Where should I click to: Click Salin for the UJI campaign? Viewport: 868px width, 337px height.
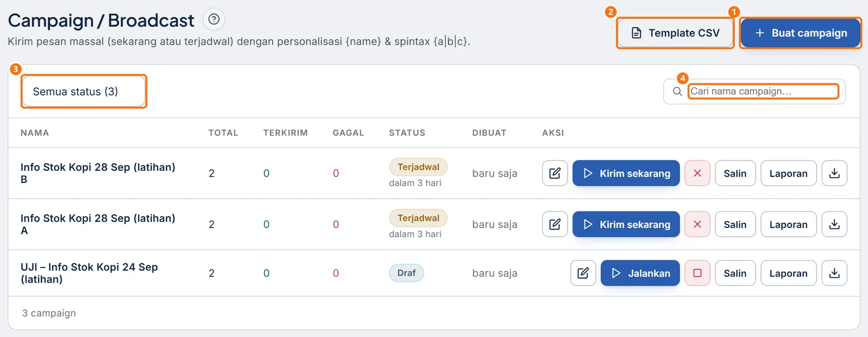pos(735,273)
